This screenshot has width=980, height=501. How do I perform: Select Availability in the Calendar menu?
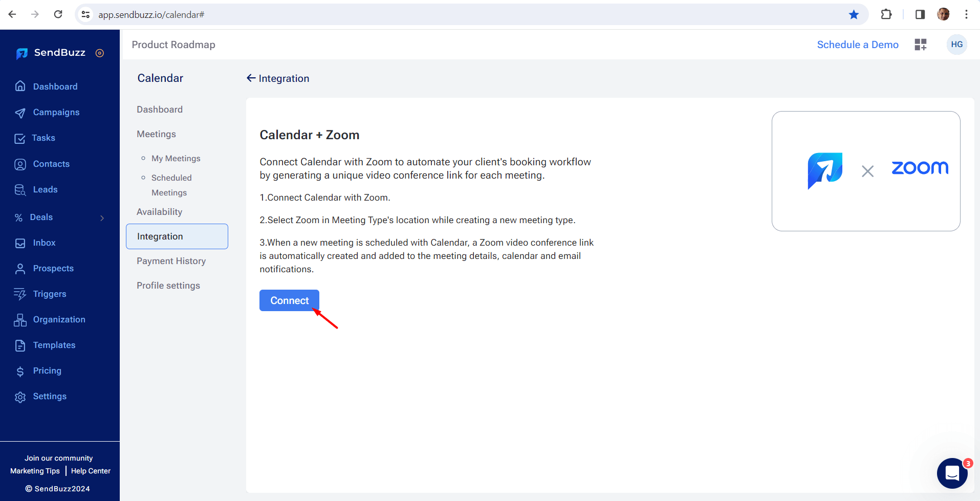159,212
